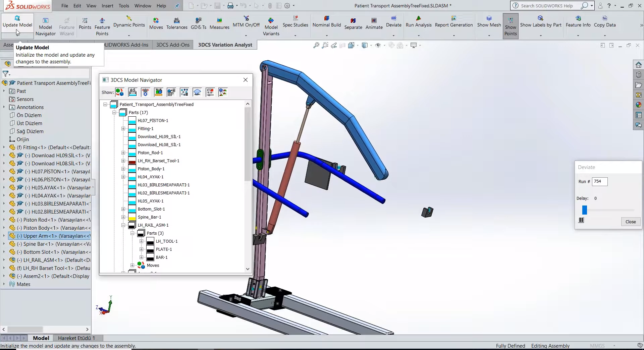
Task: Switch to the Hareket Etüdü 1 tab
Action: [x=76, y=338]
